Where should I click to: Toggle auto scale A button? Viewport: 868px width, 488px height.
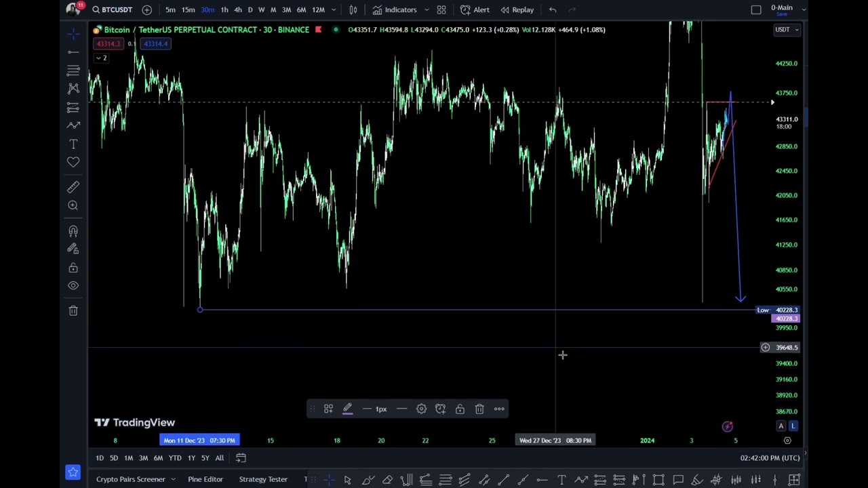click(781, 426)
